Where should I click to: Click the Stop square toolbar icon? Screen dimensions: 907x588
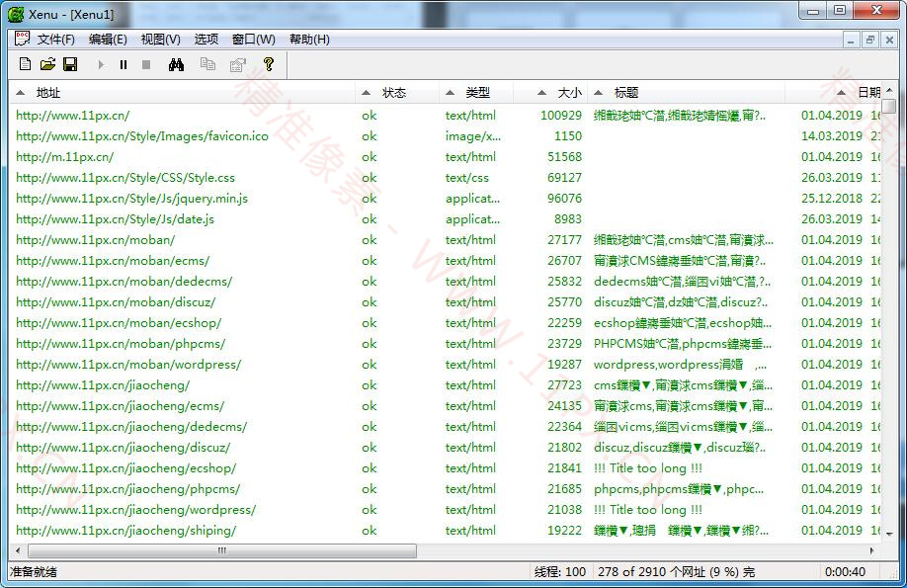click(x=146, y=65)
